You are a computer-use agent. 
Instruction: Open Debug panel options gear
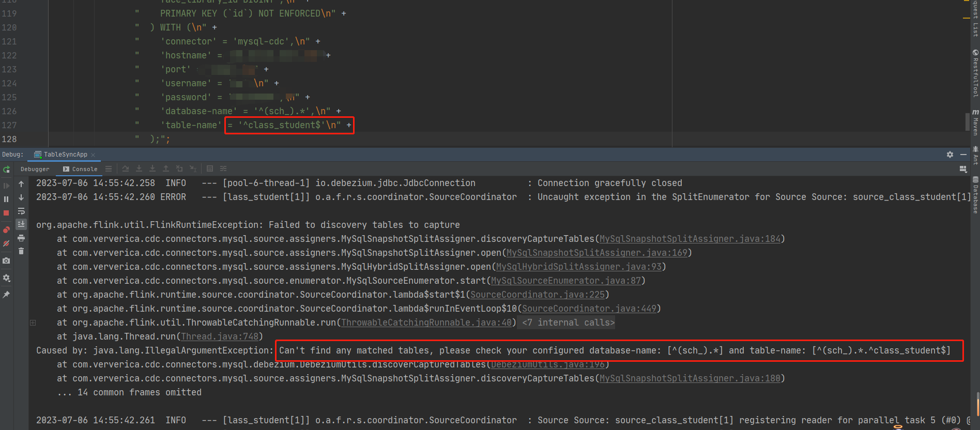[950, 155]
